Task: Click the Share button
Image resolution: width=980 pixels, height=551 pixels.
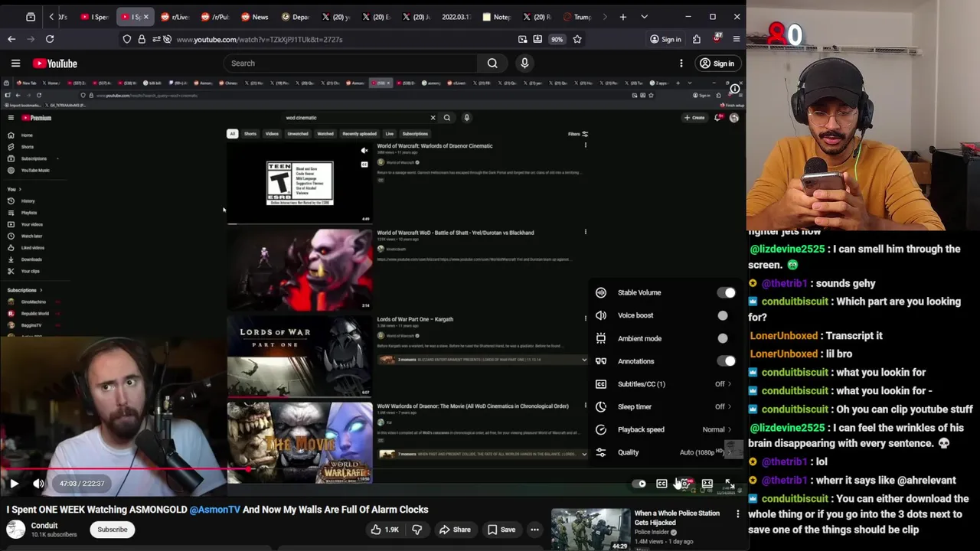Action: [x=454, y=530]
